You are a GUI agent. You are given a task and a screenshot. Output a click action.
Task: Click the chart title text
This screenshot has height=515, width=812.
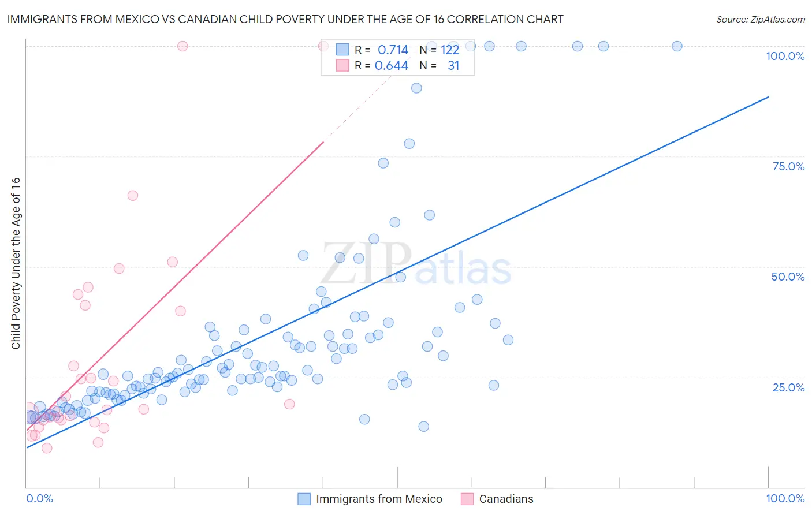tap(285, 19)
